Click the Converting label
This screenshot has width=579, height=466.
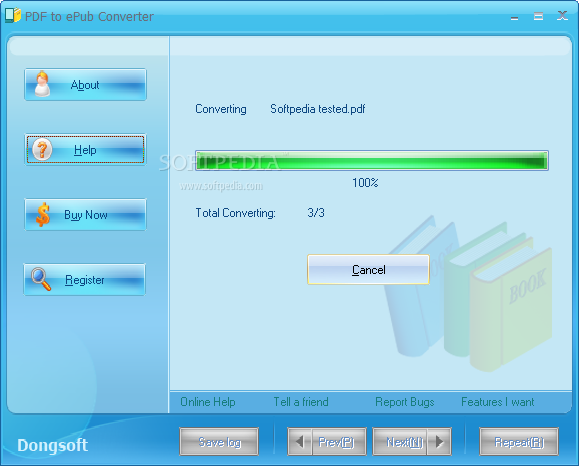tap(221, 109)
